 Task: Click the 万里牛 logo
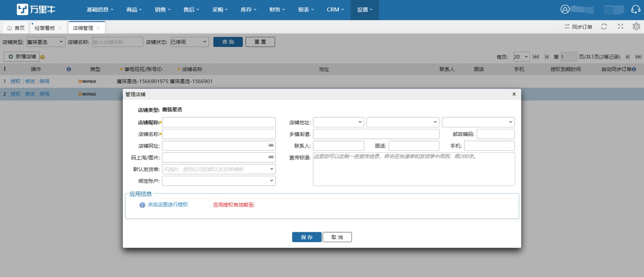(36, 9)
